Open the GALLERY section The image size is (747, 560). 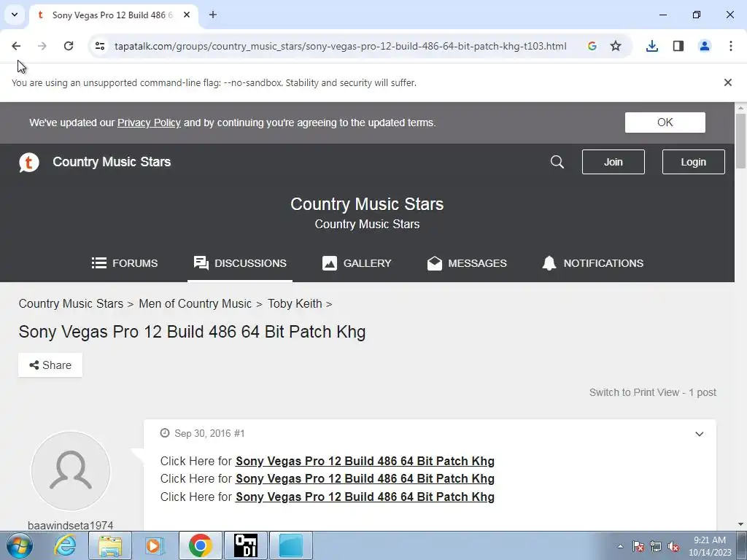356,262
